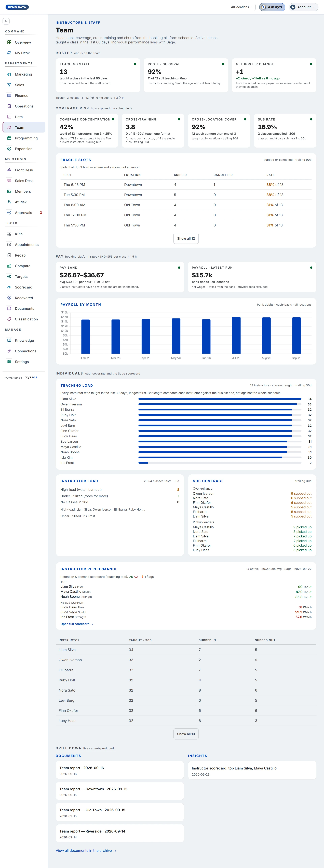Click the xyzios powered-by logo
Image resolution: width=324 pixels, height=868 pixels.
pyautogui.click(x=31, y=377)
